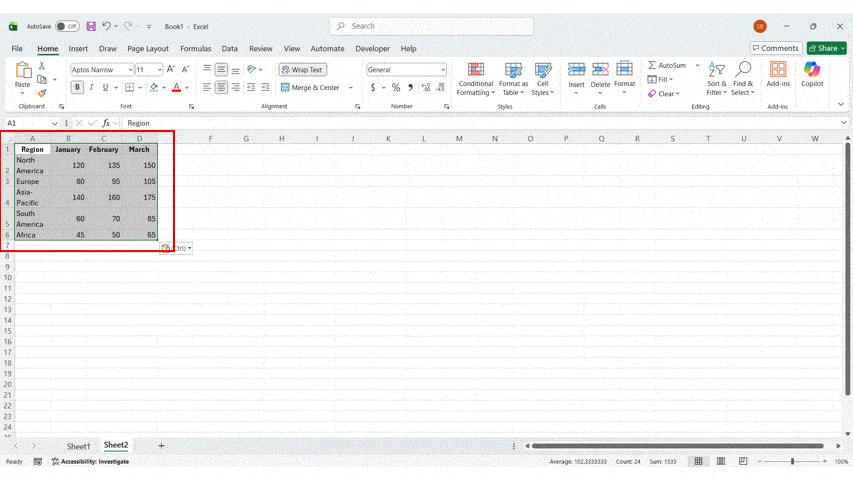Apply percent style format
The height and width of the screenshot is (480, 853).
pos(396,87)
